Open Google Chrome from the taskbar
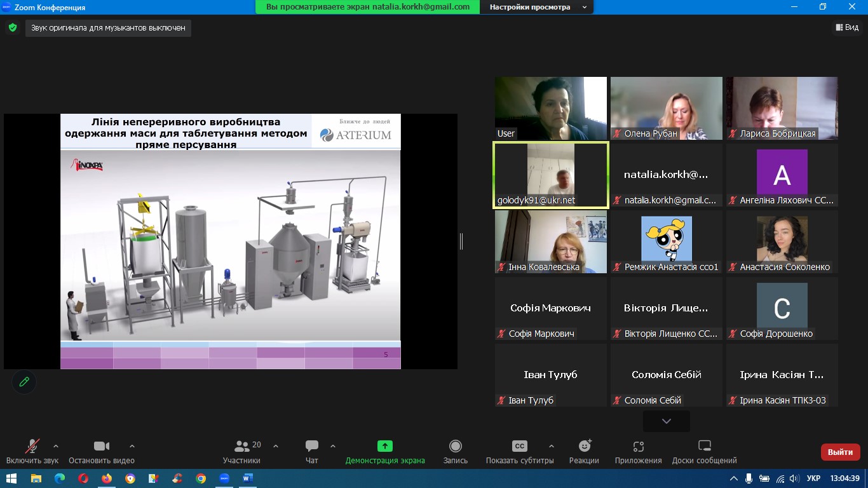Viewport: 868px width, 488px height. pos(201,478)
